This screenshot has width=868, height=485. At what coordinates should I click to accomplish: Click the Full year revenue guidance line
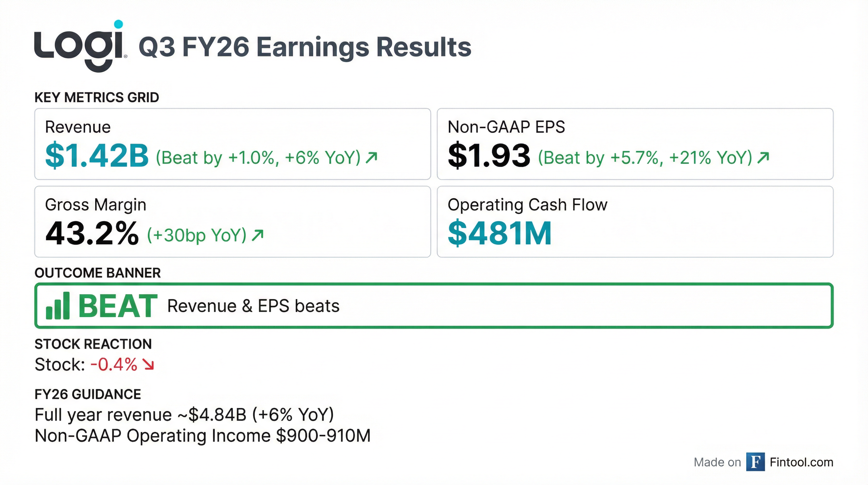[x=184, y=415]
